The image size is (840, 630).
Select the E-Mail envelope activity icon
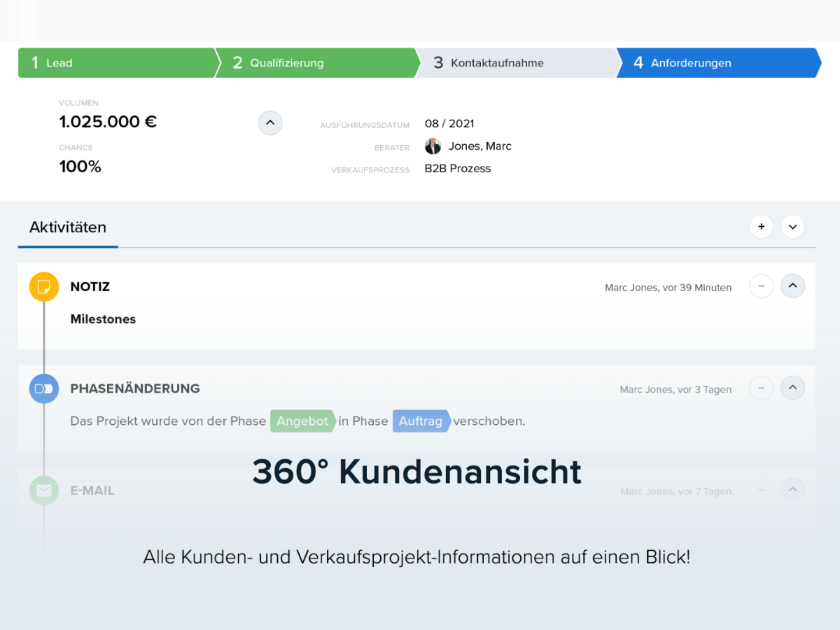43,490
